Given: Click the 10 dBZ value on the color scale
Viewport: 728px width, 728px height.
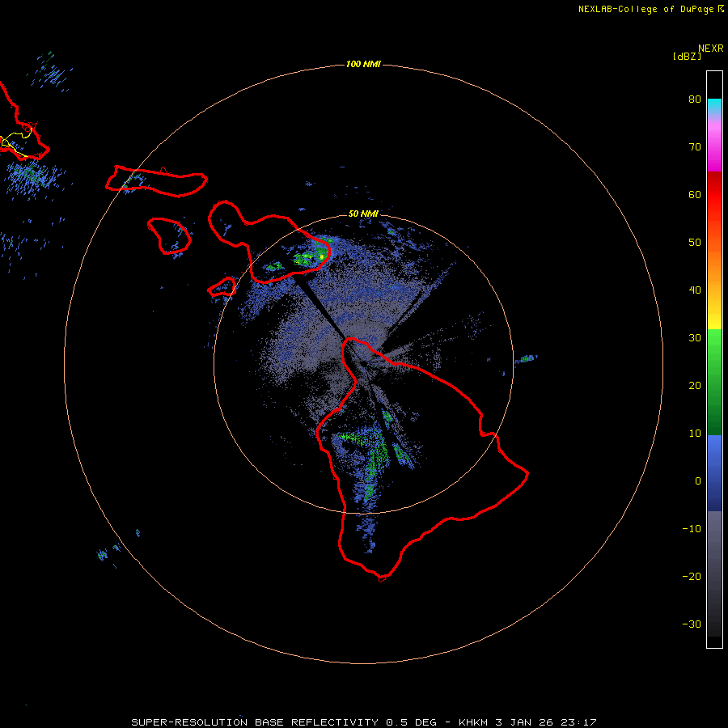Looking at the screenshot, I should [695, 434].
